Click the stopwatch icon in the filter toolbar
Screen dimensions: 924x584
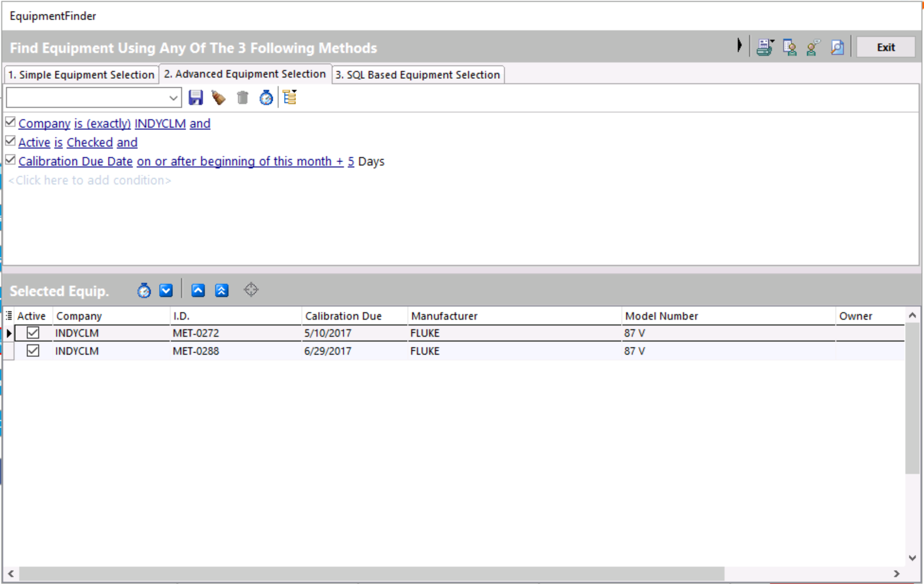[266, 98]
